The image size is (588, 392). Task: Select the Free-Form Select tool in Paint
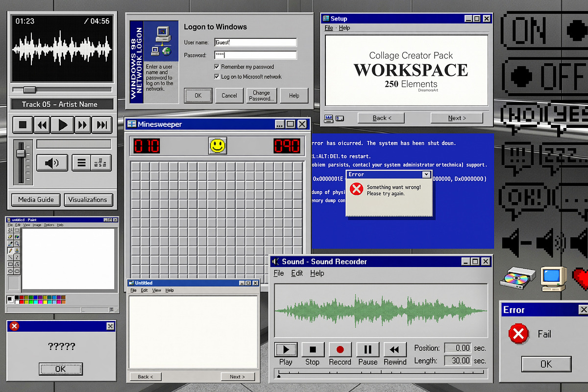click(10, 230)
